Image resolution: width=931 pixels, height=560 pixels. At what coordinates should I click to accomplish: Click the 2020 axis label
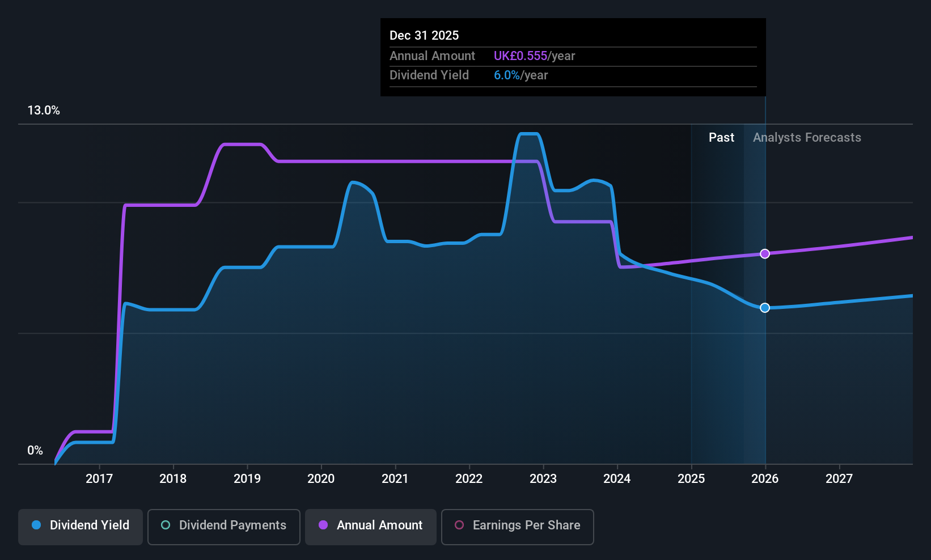tap(321, 479)
